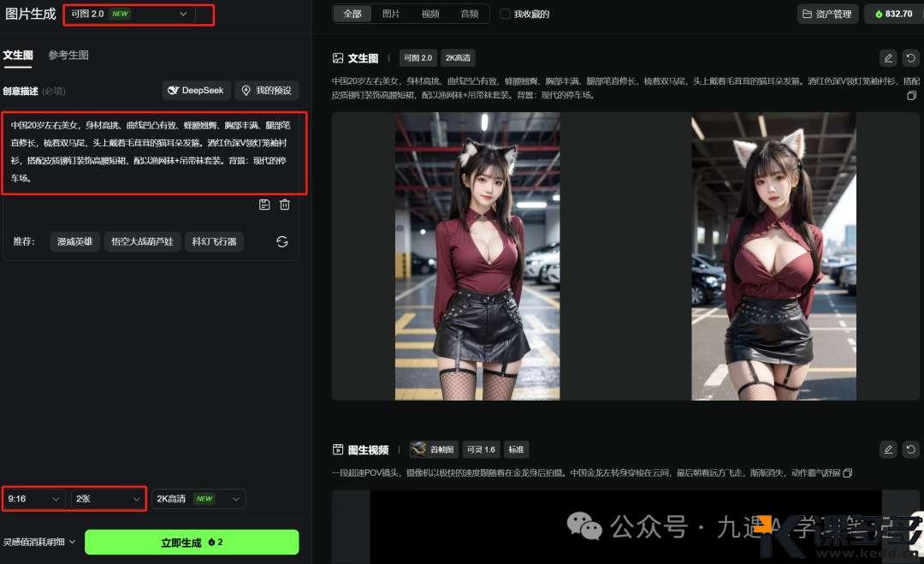The width and height of the screenshot is (924, 564).
Task: Click the save prompt icon below the description
Action: click(x=264, y=205)
